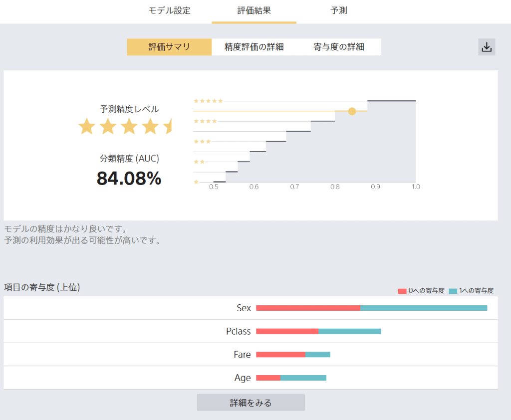Show the 寄与度の詳細 sub-tab
The height and width of the screenshot is (420, 511).
(x=339, y=47)
